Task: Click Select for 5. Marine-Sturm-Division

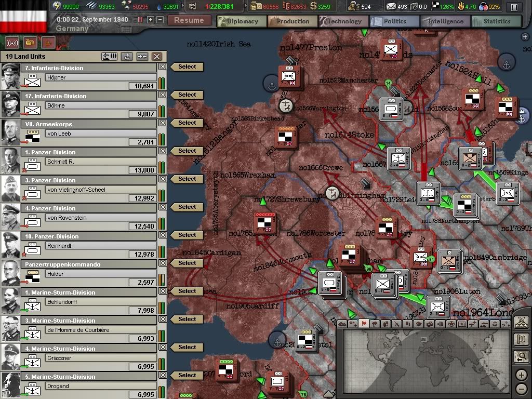Action: pyautogui.click(x=187, y=376)
